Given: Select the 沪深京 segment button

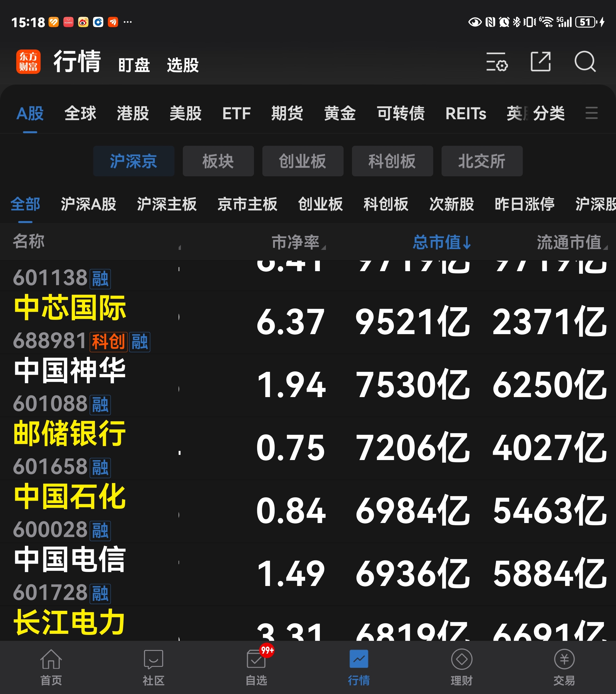Looking at the screenshot, I should [x=134, y=161].
